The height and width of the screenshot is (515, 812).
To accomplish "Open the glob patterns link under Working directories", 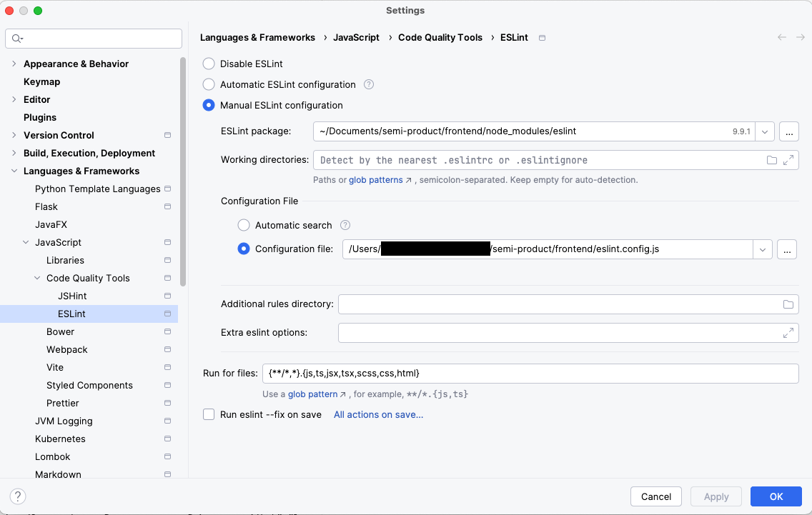I will coord(375,180).
